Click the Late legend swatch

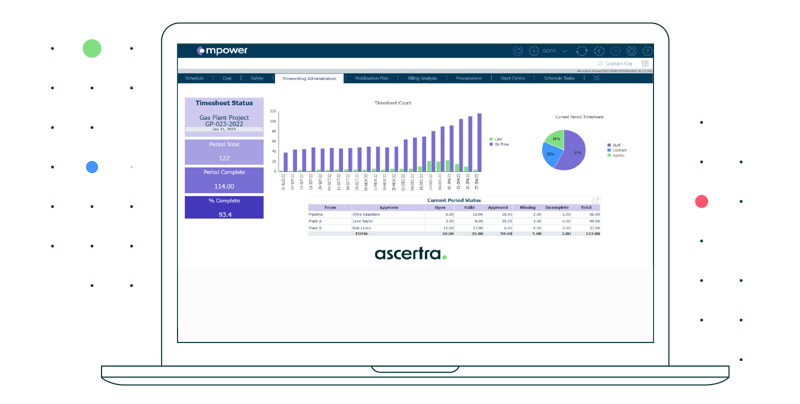491,139
